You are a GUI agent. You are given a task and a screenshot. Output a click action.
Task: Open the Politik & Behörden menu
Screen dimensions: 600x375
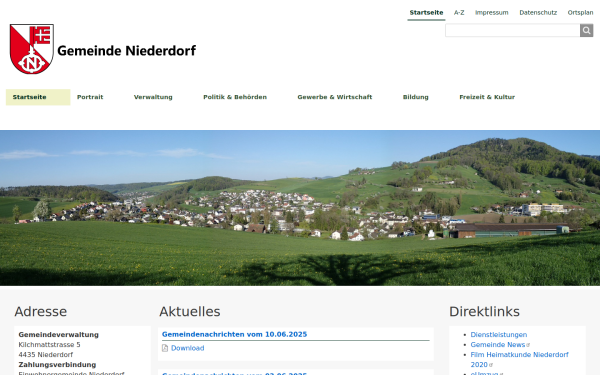(x=235, y=97)
